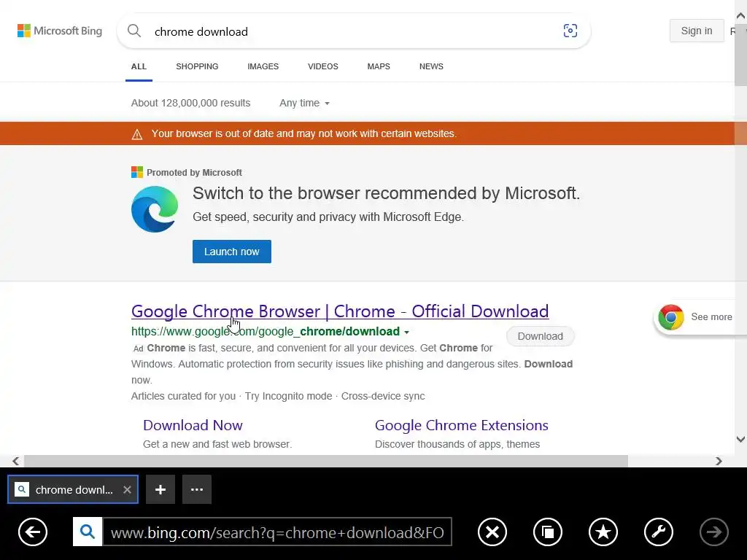Open visual search camera icon

pos(570,31)
